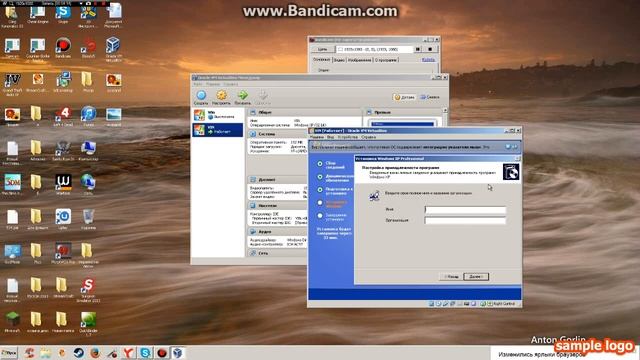Switch to Details view in VirtualBox Manager
Screen dimensions: 640x360
point(404,97)
